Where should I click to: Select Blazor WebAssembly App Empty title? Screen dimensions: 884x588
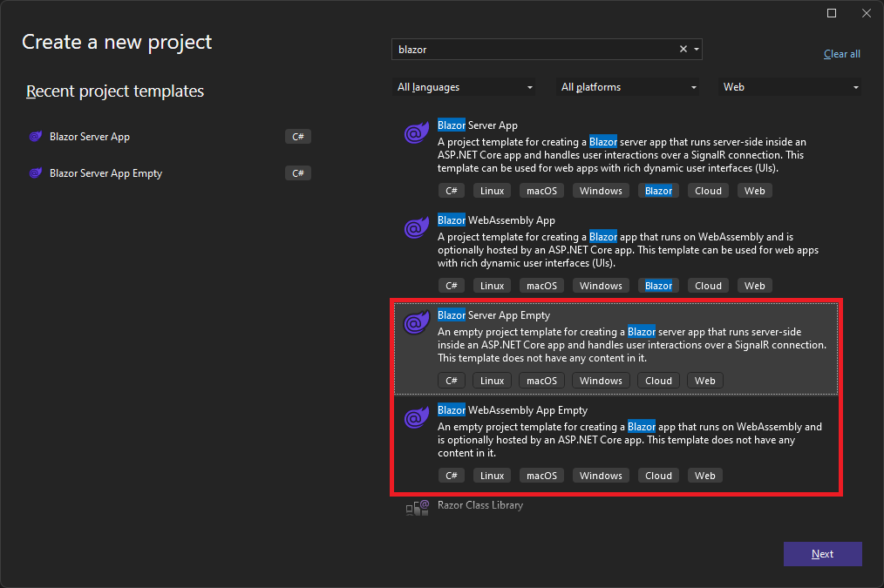pyautogui.click(x=513, y=410)
